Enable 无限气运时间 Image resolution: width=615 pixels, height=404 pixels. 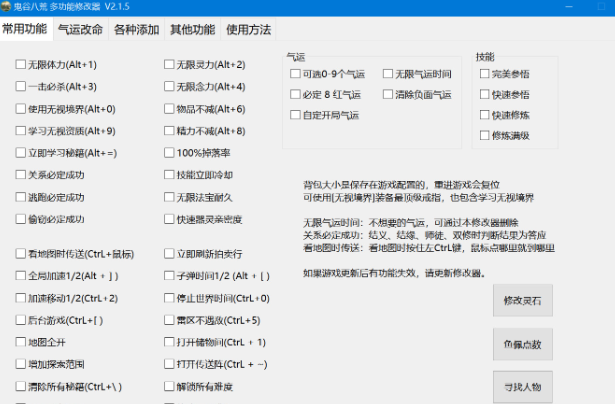coord(388,74)
